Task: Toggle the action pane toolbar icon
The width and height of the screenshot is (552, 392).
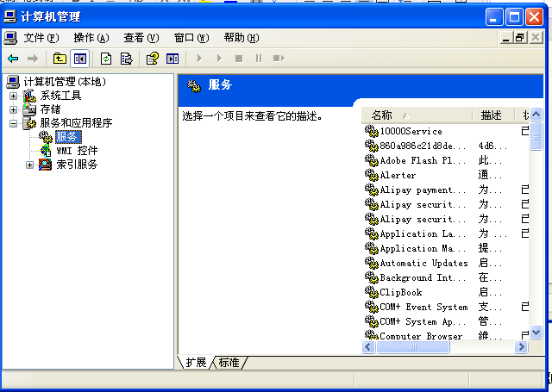Action: 172,59
